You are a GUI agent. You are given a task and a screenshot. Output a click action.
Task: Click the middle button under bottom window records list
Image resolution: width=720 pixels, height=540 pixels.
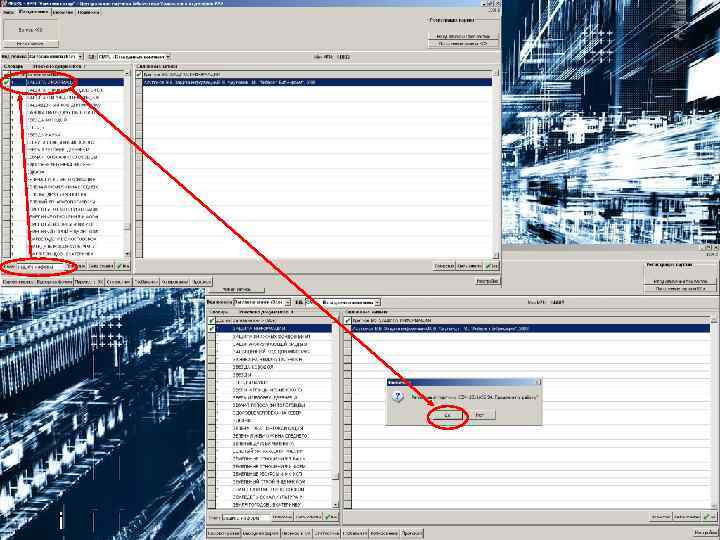coord(687,517)
